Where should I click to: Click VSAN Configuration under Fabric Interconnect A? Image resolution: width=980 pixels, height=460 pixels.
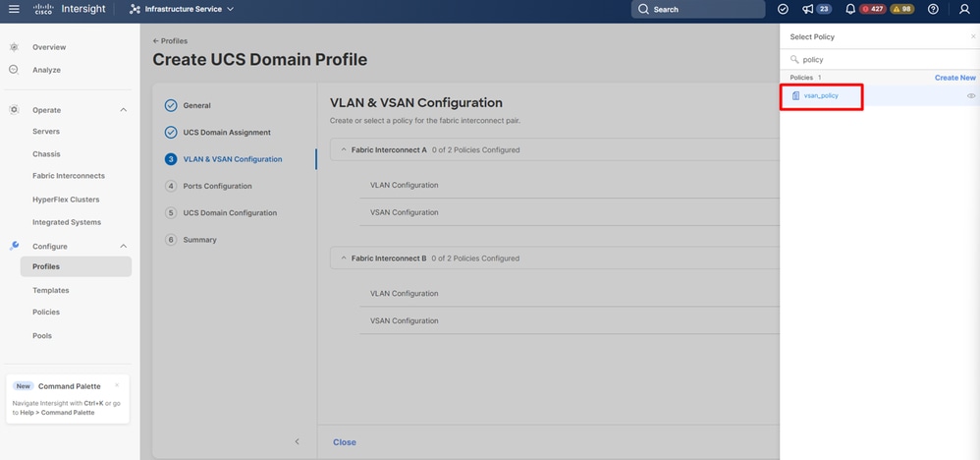tap(404, 212)
